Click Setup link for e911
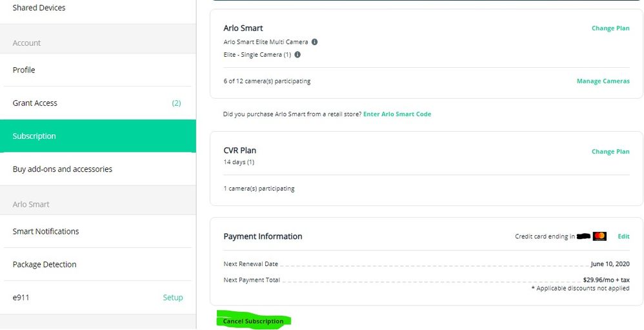The image size is (644, 330). 173,298
